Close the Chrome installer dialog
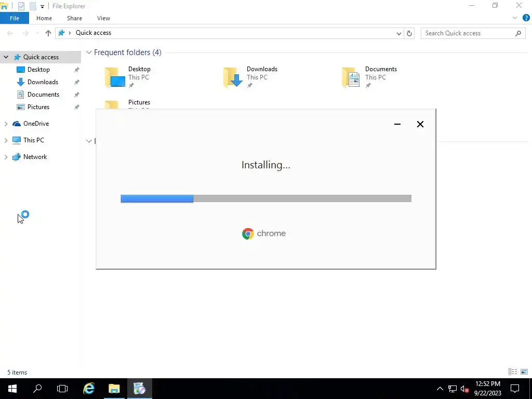532x399 pixels. (x=420, y=124)
